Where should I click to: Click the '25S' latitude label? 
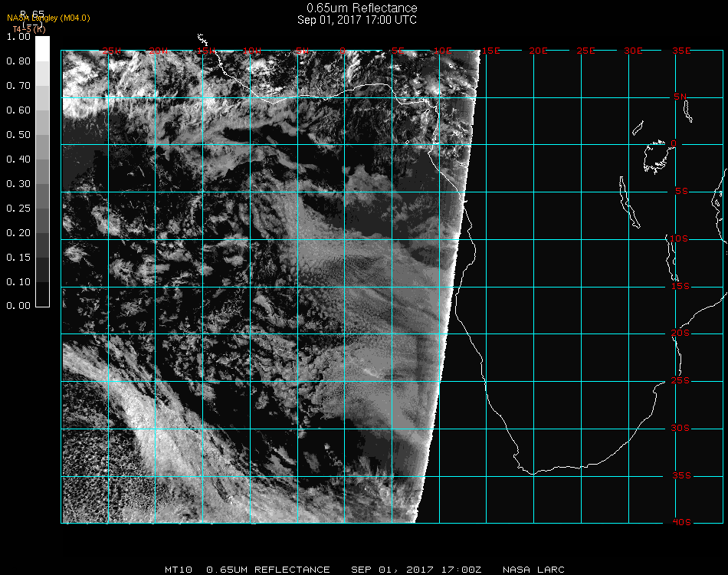[680, 381]
